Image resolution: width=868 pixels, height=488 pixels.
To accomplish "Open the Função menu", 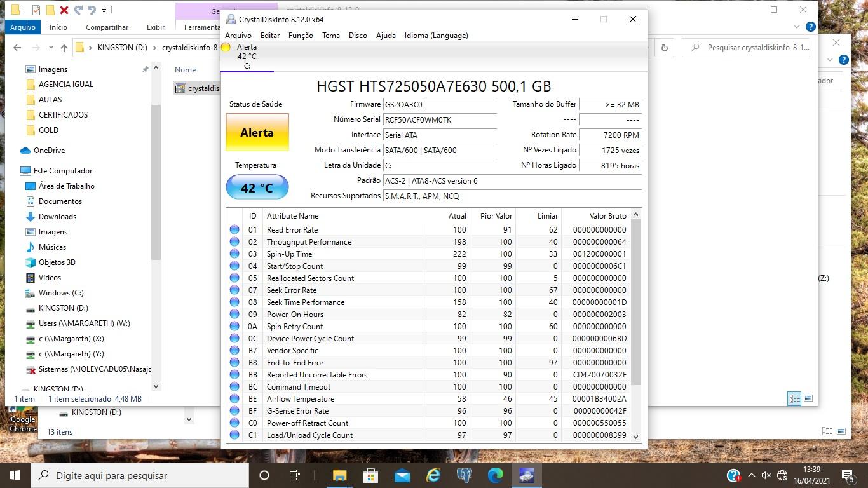I will 301,36.
